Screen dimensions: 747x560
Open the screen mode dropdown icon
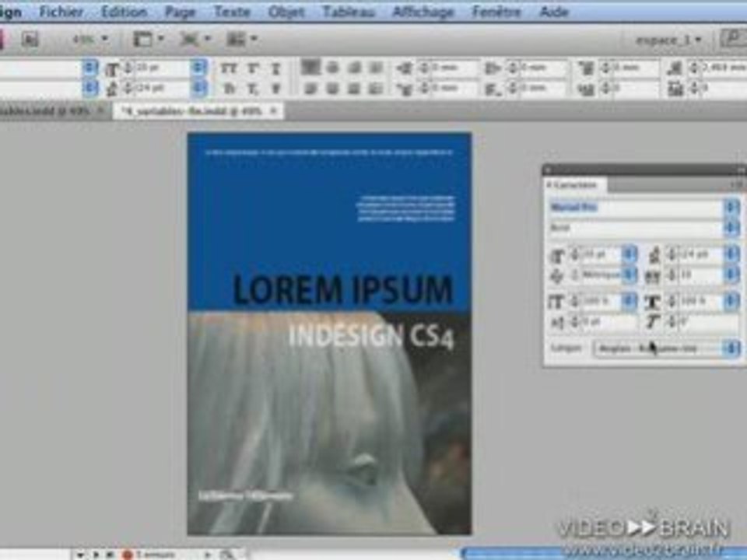coord(195,39)
